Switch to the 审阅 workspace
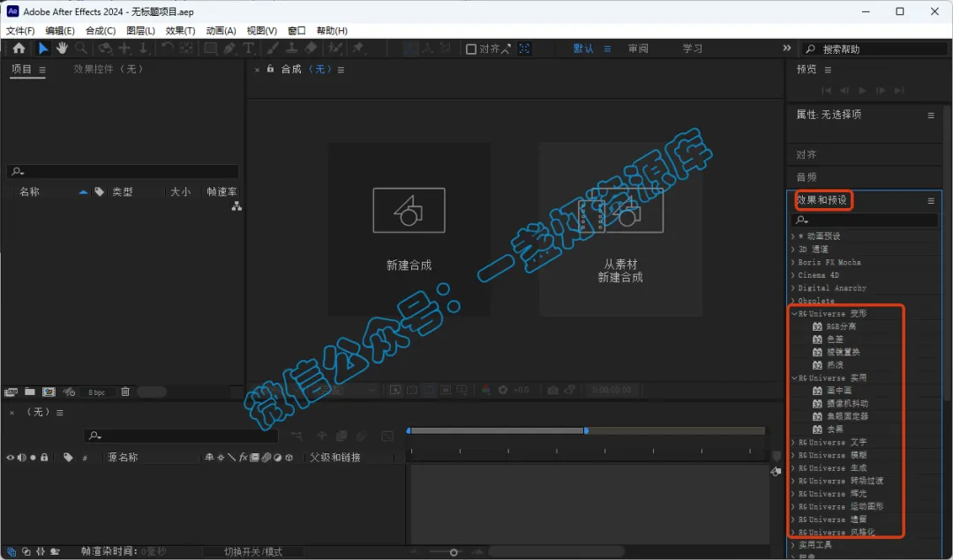Viewport: 953px width, 560px height. [638, 49]
